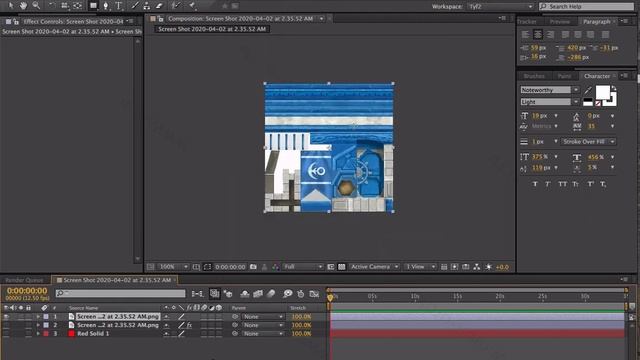Screen dimensions: 640x360
Task: Open the composition mini-flowchart button
Action: click(197, 293)
